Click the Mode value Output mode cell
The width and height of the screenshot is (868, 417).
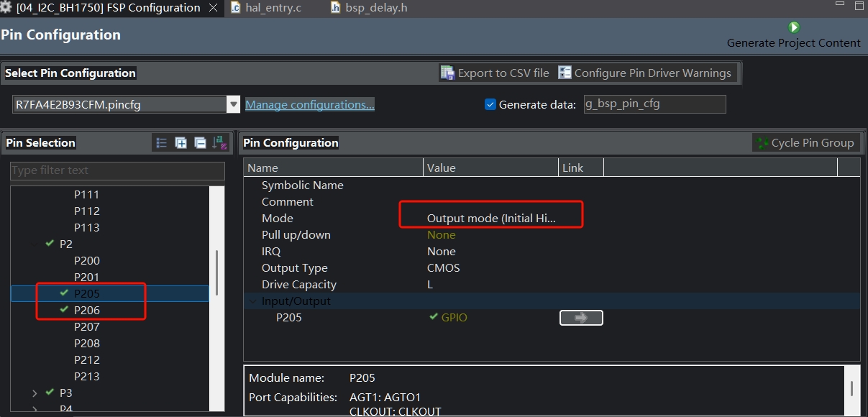pyautogui.click(x=491, y=218)
